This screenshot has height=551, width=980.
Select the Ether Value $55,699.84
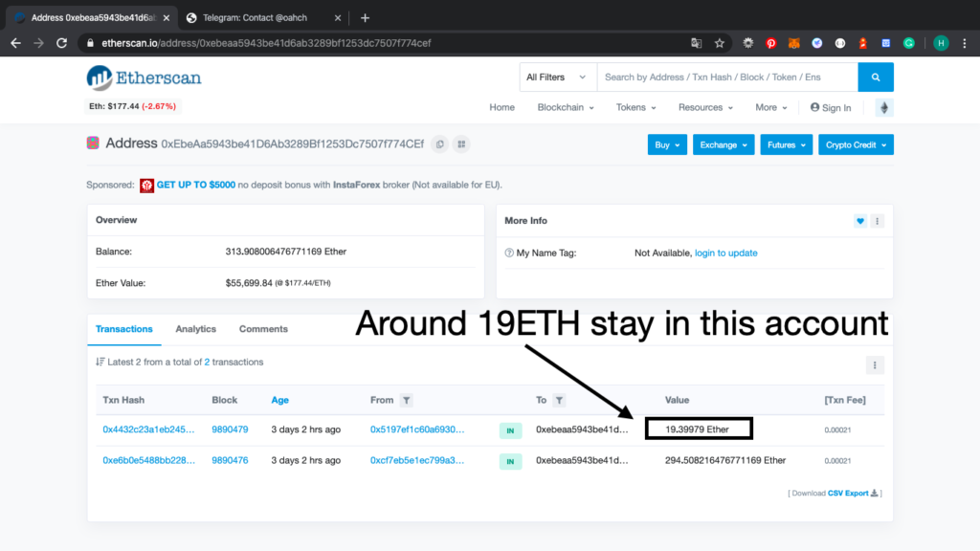point(249,283)
